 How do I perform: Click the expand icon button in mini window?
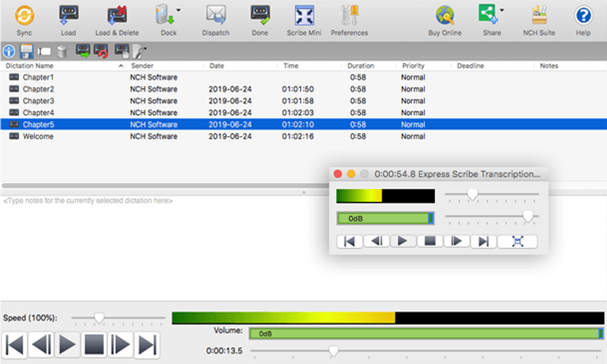pyautogui.click(x=518, y=241)
